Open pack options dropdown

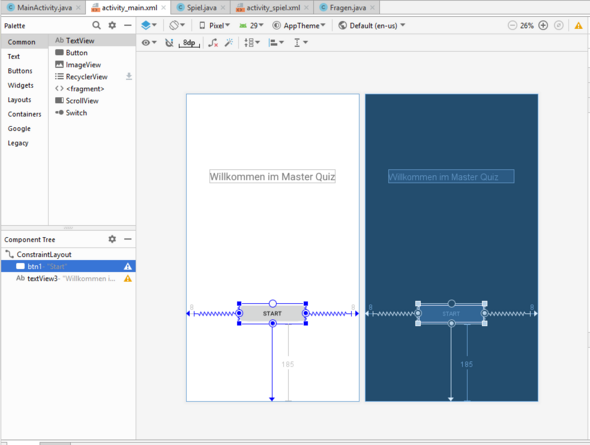click(x=252, y=43)
